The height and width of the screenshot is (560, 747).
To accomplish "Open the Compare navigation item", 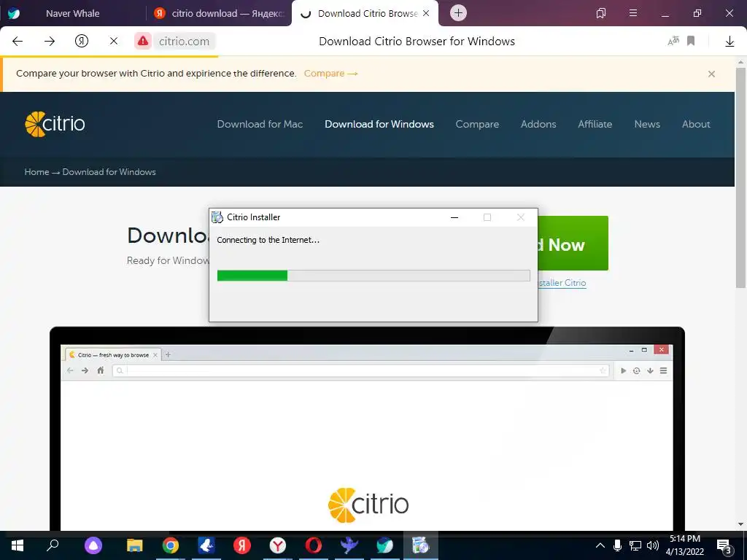I will click(x=477, y=124).
